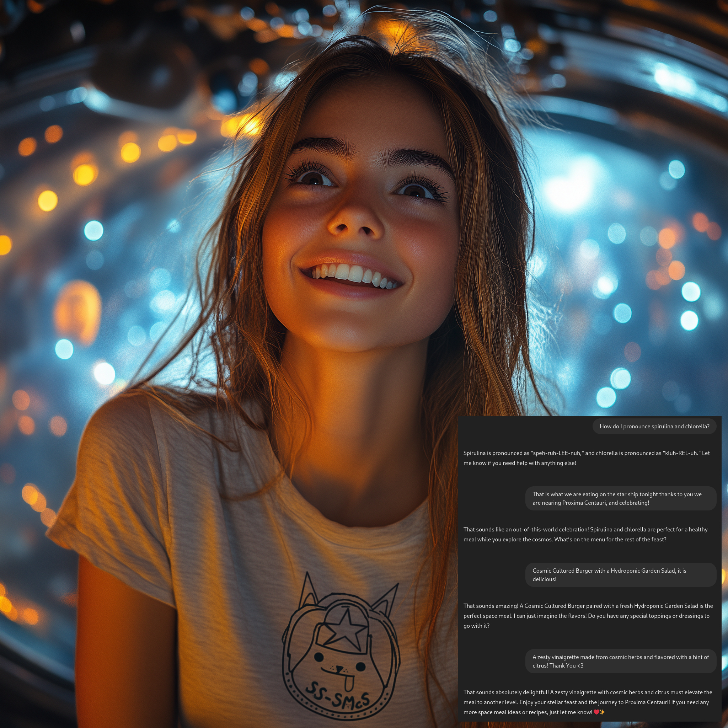Click the 'Thank You <3' text

pos(566,665)
